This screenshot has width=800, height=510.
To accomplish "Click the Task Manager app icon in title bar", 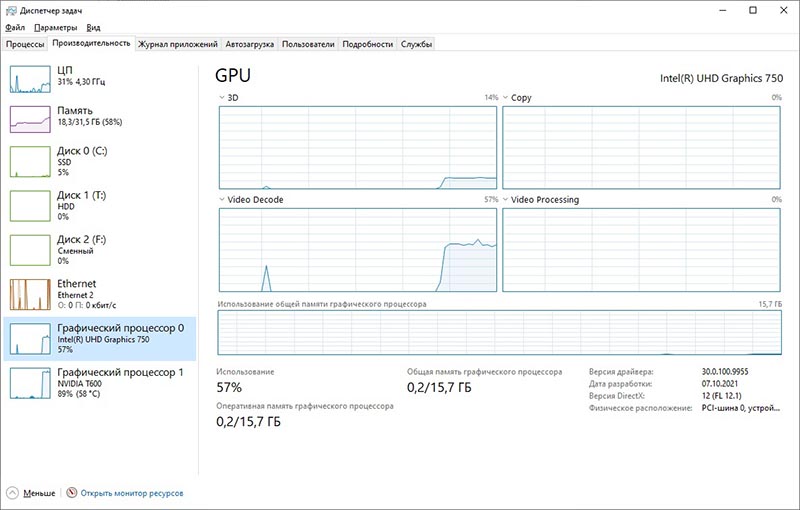I will pos(10,10).
